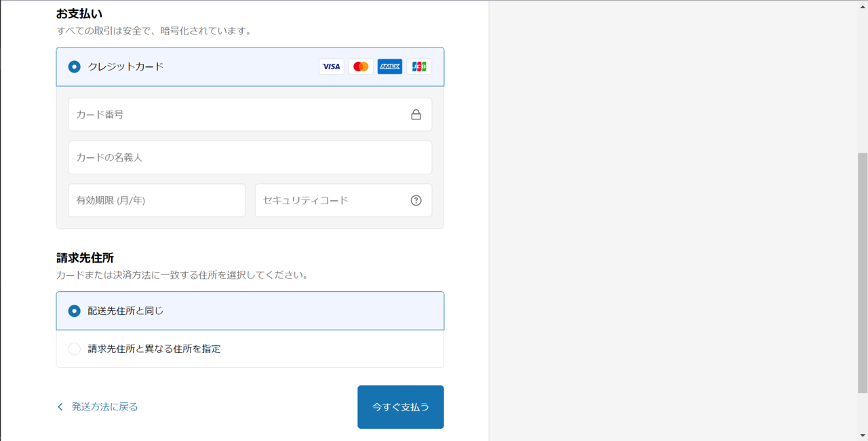Image resolution: width=868 pixels, height=441 pixels.
Task: Choose the 配送先住所と同じ radio option
Action: (x=75, y=311)
